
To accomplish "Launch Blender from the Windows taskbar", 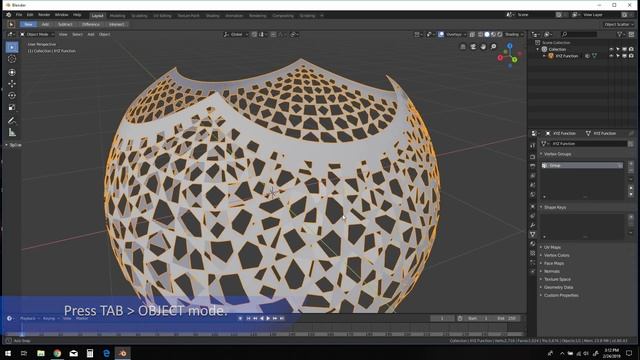I will pyautogui.click(x=122, y=353).
